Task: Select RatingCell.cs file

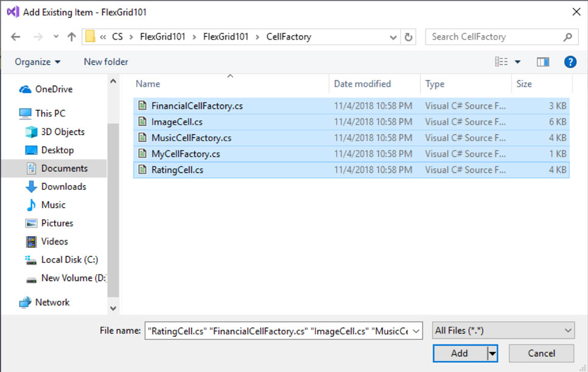Action: 351,170
